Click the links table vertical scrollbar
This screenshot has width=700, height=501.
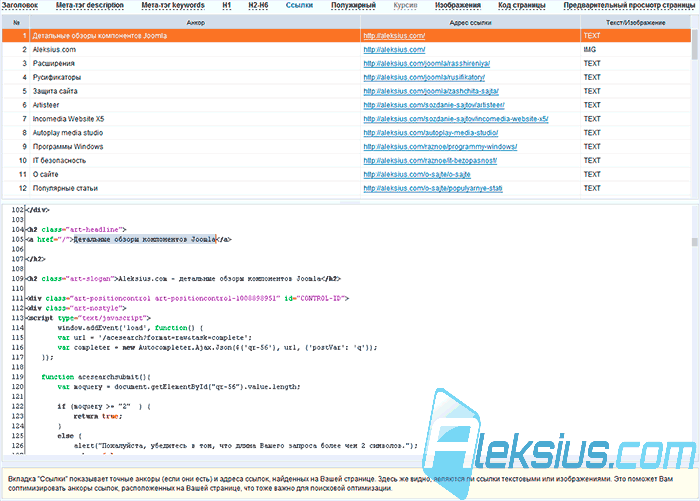pos(694,107)
